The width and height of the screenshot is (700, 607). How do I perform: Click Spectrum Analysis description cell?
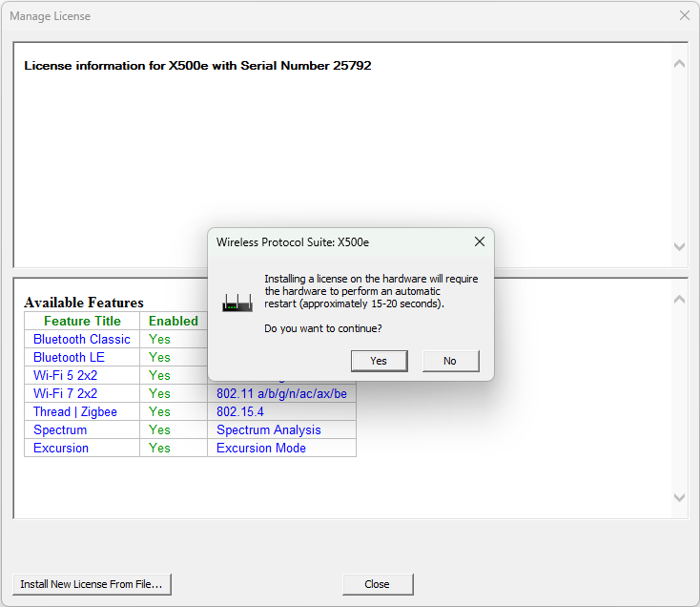click(281, 429)
